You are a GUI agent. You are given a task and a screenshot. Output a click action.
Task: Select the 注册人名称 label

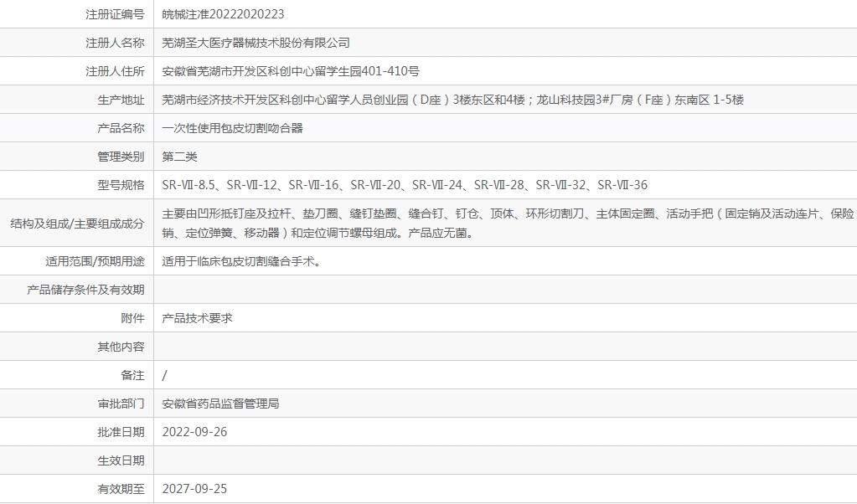[x=115, y=43]
